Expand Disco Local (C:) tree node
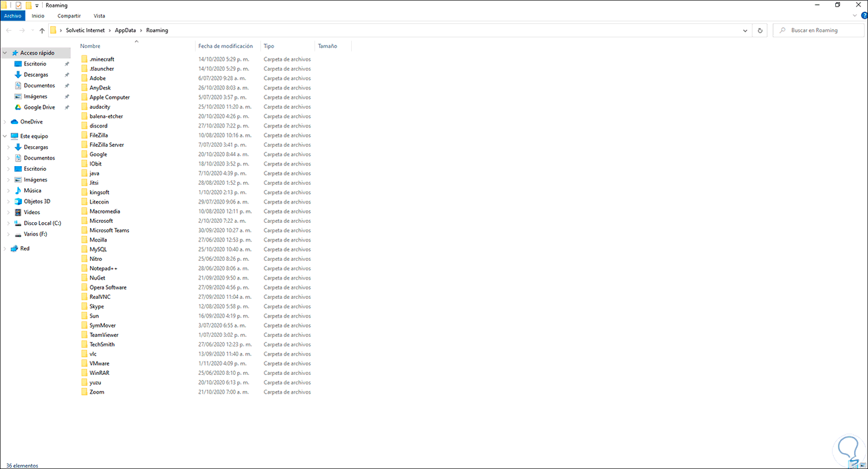868x469 pixels. point(9,223)
